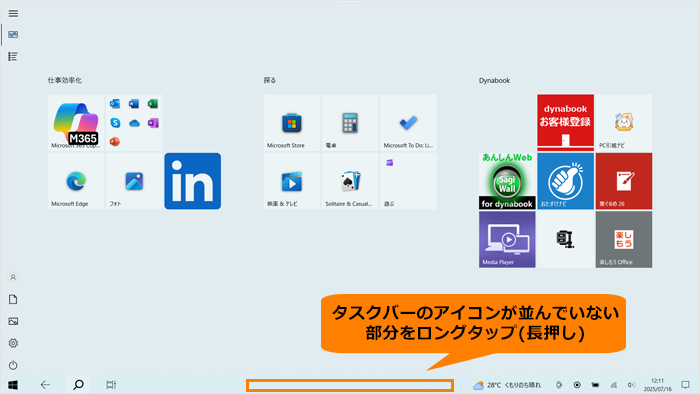Open the taskbar weather widget
Viewport: 700px width, 394px height.
tap(507, 385)
